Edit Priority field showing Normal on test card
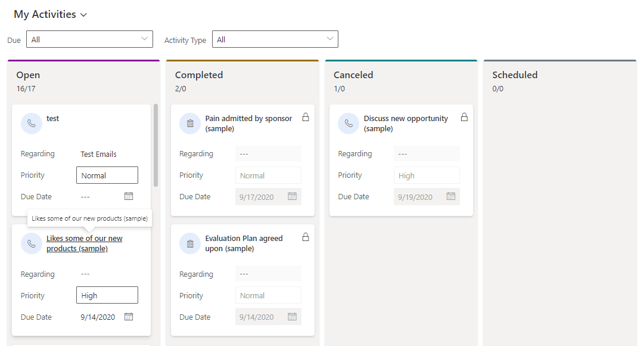 coord(107,175)
